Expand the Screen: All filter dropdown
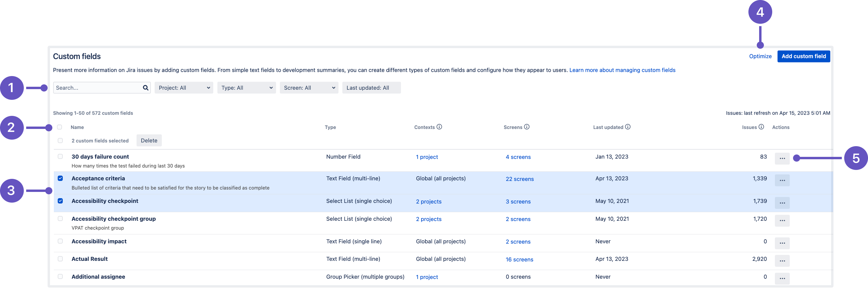The height and width of the screenshot is (306, 868). click(x=309, y=88)
